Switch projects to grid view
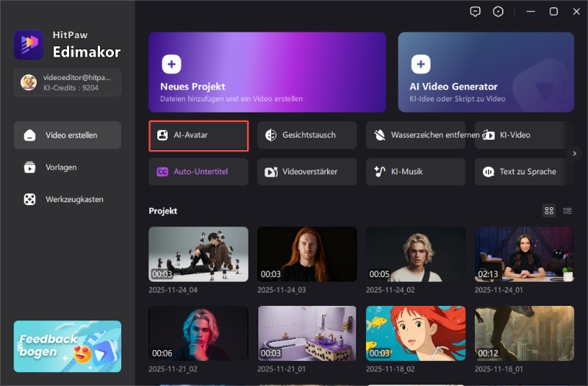 549,211
